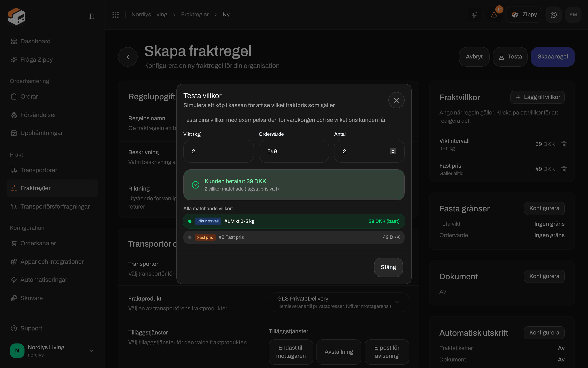Delete the Viktintervall condition with trash icon
The image size is (588, 368).
click(x=564, y=144)
